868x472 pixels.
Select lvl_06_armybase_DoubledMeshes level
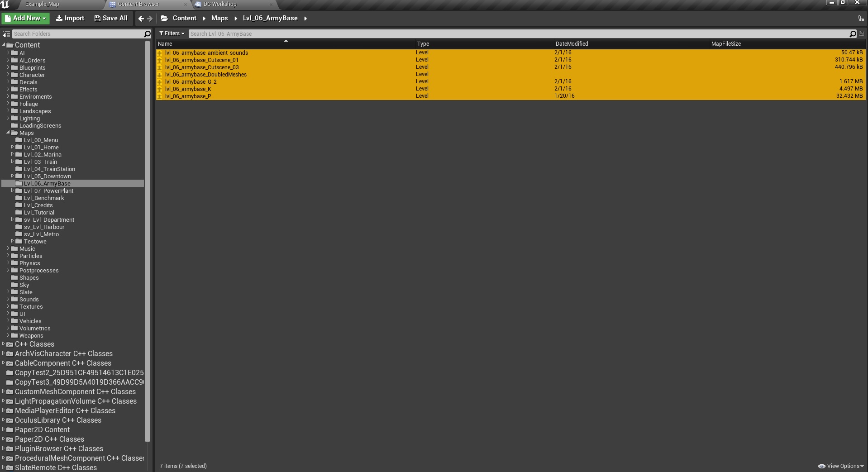(x=510, y=75)
